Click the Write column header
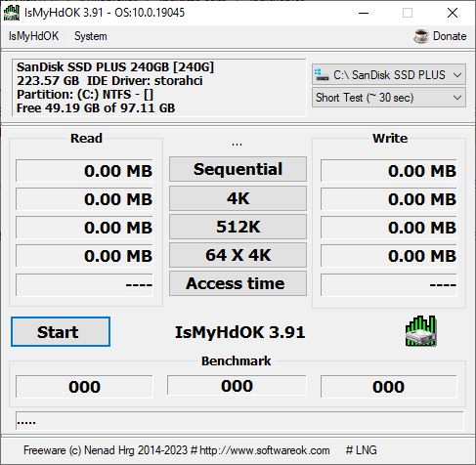476x465 pixels. (x=390, y=138)
